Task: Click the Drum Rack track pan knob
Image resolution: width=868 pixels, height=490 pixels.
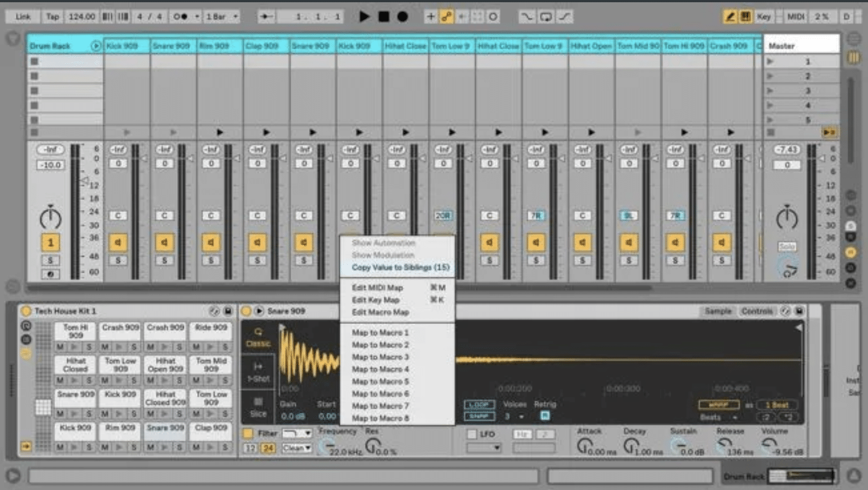Action: [x=50, y=218]
